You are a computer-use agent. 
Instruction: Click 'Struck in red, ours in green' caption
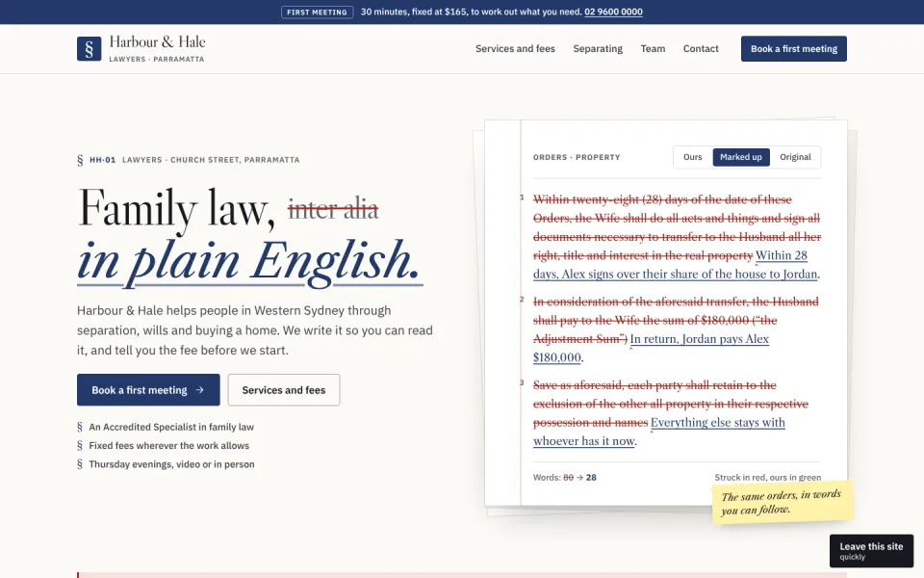(x=768, y=478)
